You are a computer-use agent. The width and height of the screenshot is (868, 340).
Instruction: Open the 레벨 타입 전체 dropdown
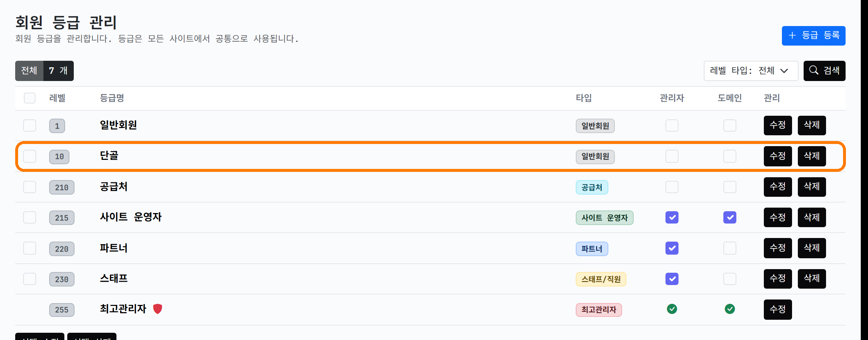(x=751, y=71)
